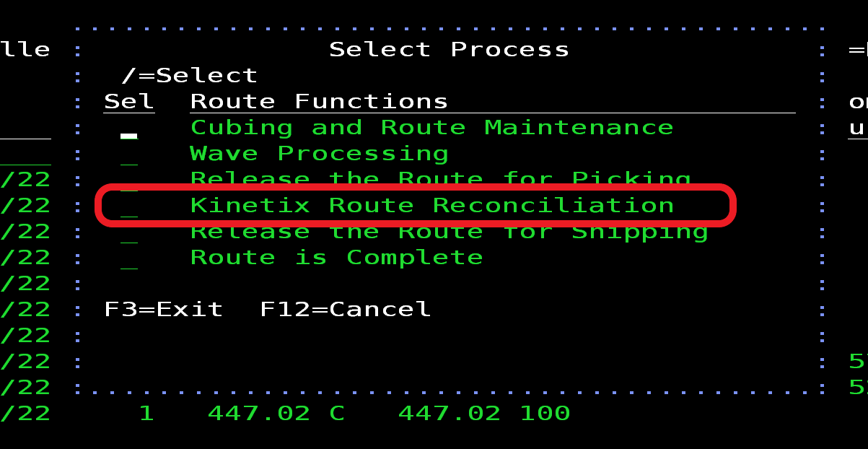868x449 pixels.
Task: Click the 100 value in bottom row
Action: [x=545, y=414]
